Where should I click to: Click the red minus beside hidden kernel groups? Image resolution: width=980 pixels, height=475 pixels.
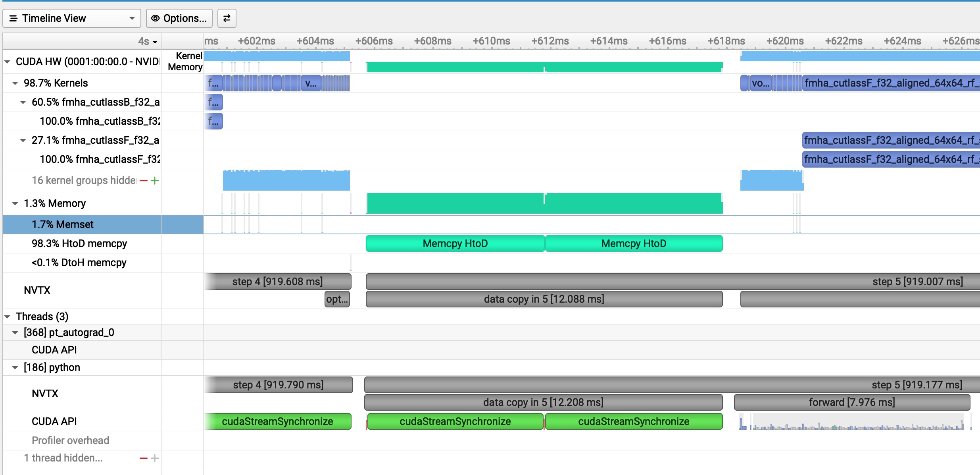click(144, 181)
